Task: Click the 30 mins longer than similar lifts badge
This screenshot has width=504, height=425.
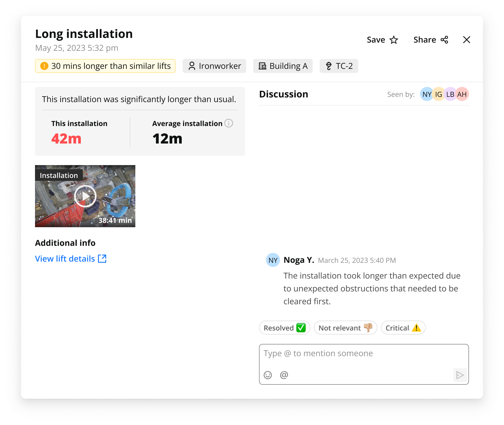Action: point(105,66)
